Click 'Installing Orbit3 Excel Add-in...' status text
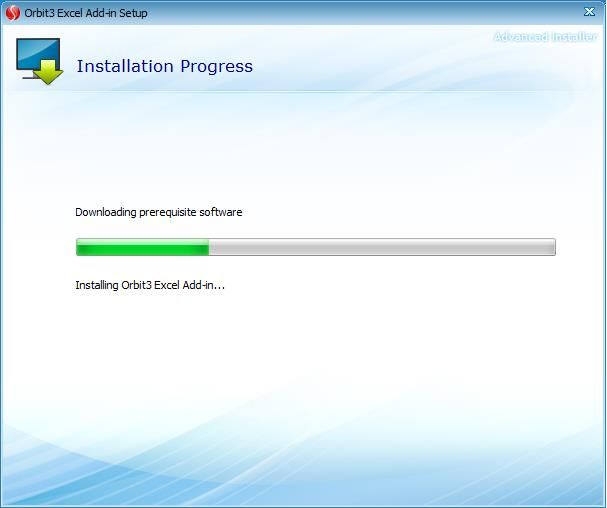Screen dimensions: 607x508 150,285
